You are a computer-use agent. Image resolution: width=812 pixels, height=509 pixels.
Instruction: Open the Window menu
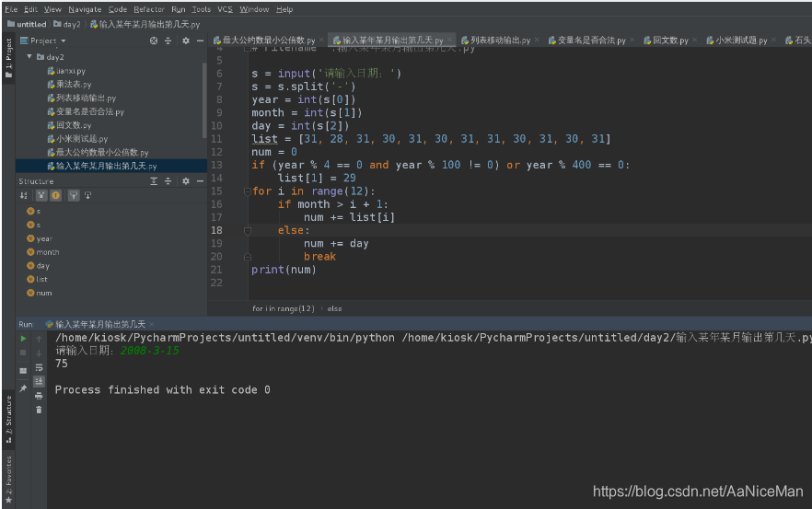[x=254, y=9]
